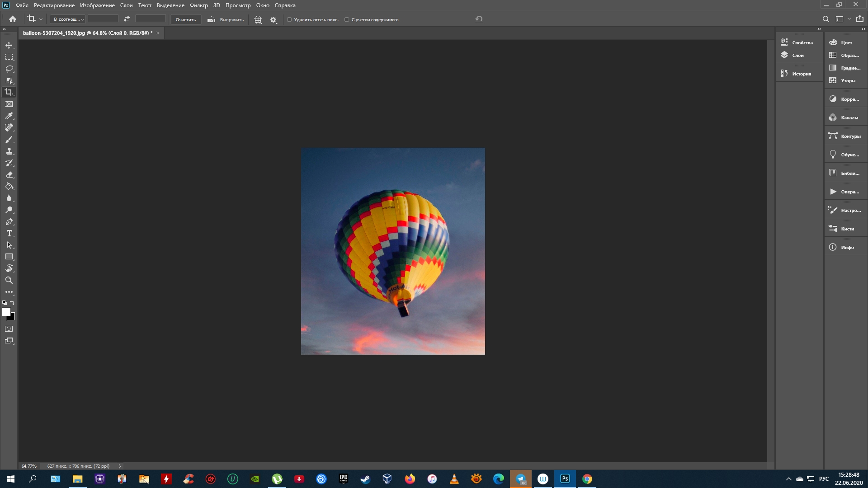The image size is (868, 488).
Task: Select the Type tool
Action: [9, 233]
